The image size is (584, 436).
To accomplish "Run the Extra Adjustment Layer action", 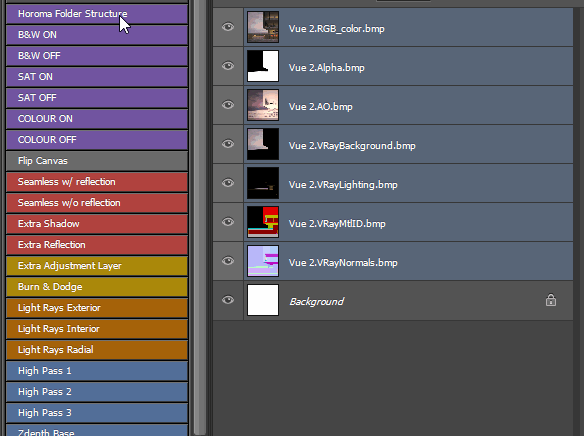I will click(96, 266).
